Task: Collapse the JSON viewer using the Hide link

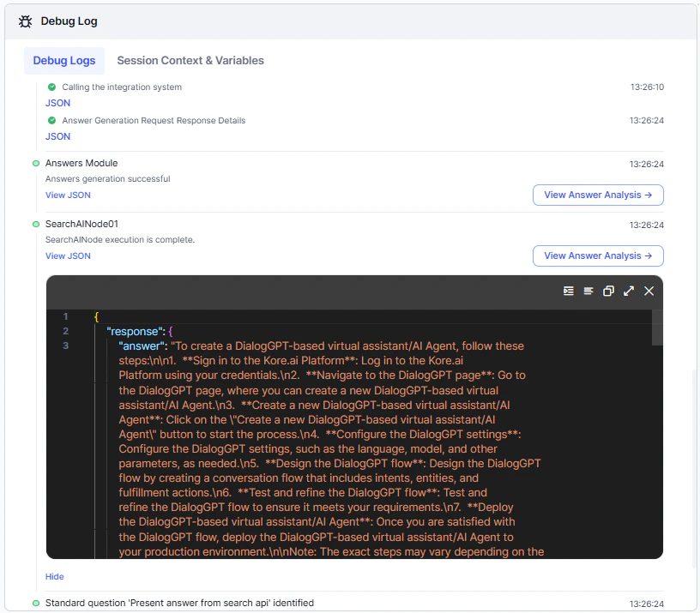Action: 54,576
